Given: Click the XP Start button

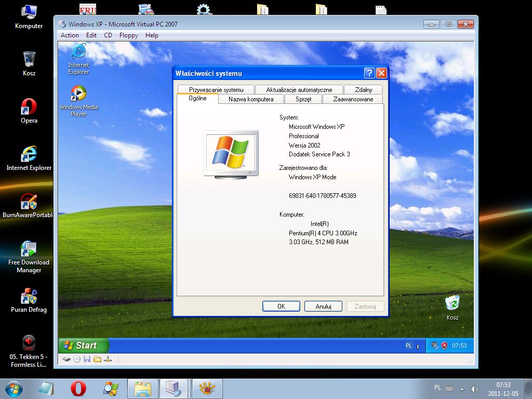Looking at the screenshot, I should 83,345.
